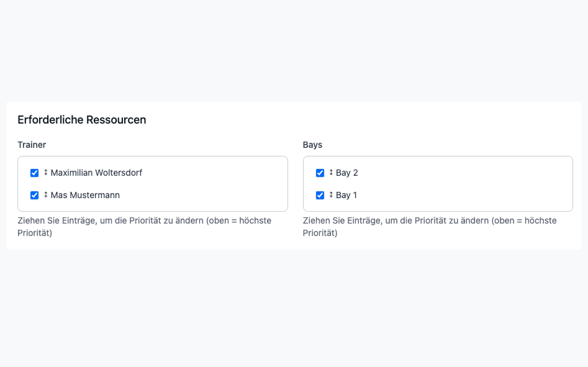The image size is (588, 367).
Task: Select the Bay 2 list entry
Action: pos(347,173)
